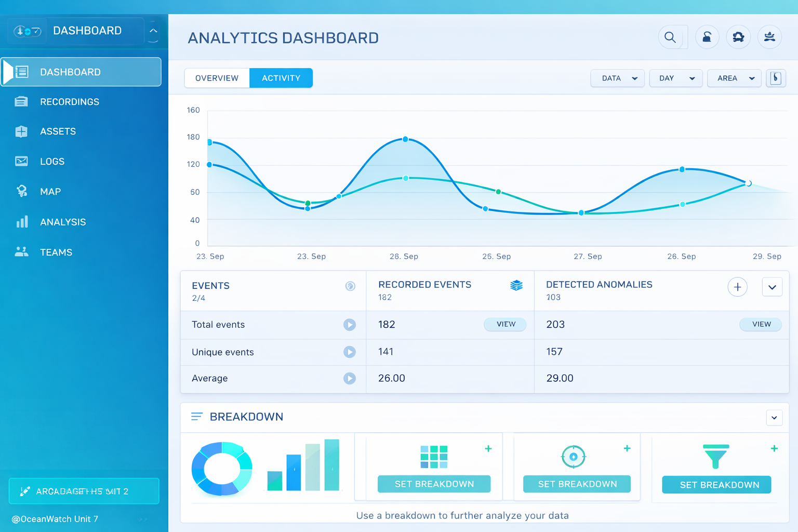Select the Teams icon in the sidebar
Viewport: 798px width, 532px height.
[21, 252]
